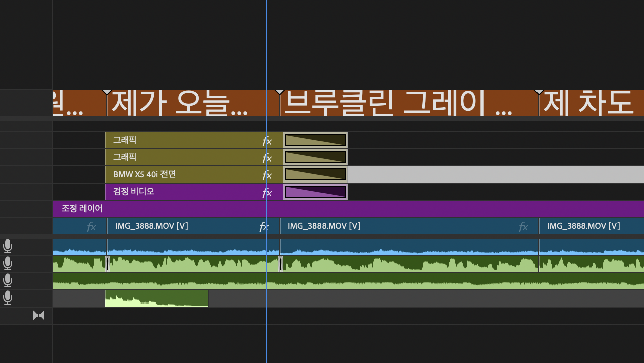Click the blue playhead line on the timeline
The height and width of the screenshot is (363, 644).
pyautogui.click(x=267, y=50)
